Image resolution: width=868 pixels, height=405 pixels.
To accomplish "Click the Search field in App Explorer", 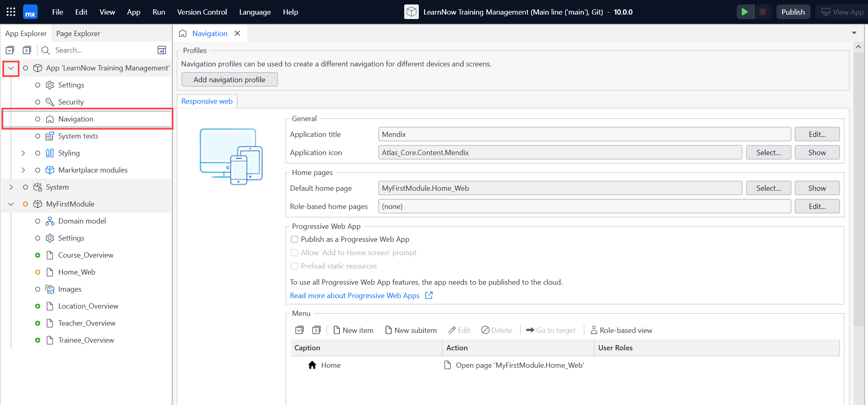I will tap(103, 50).
